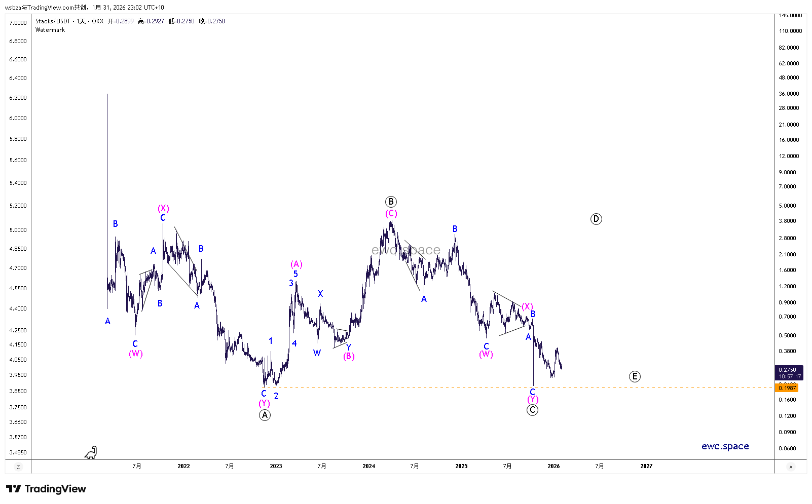The image size is (812, 504).
Task: Click the gray ewc.space watermark mid-chart
Action: 405,250
